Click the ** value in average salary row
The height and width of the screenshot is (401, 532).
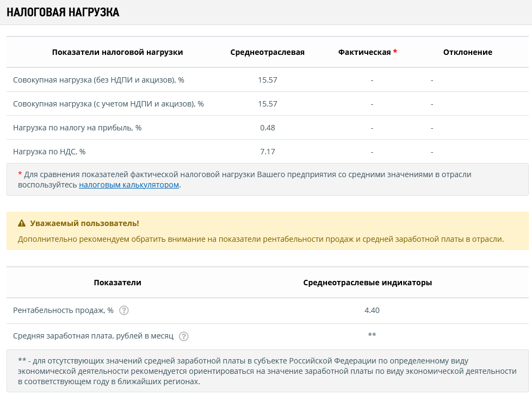pos(372,335)
